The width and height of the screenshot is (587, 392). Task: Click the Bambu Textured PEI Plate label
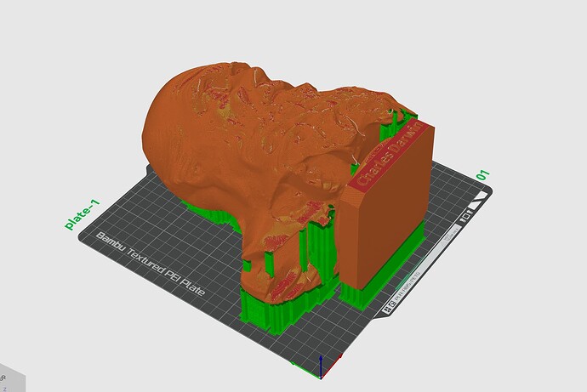[x=150, y=264]
